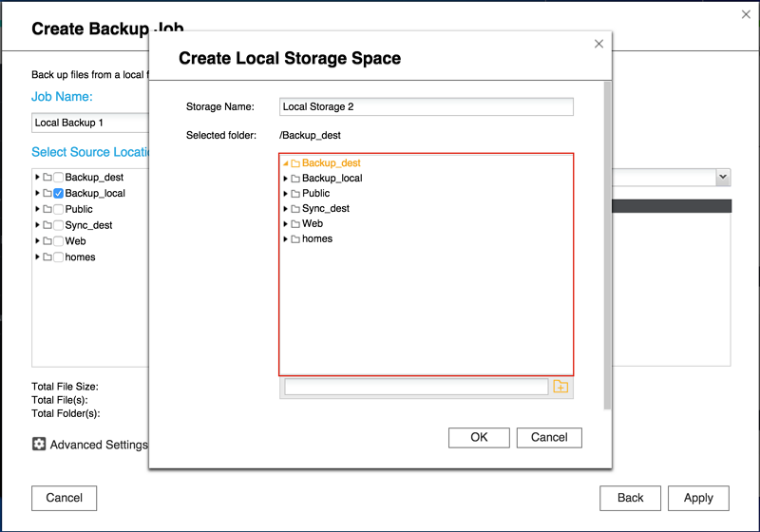The width and height of the screenshot is (760, 532).
Task: Click the Web folder icon in dialog
Action: pyautogui.click(x=295, y=224)
